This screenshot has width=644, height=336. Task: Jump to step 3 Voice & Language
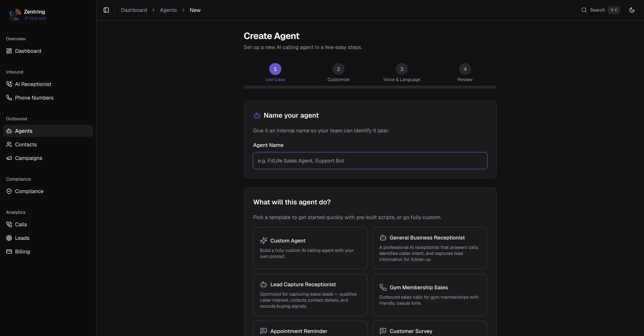click(x=402, y=73)
